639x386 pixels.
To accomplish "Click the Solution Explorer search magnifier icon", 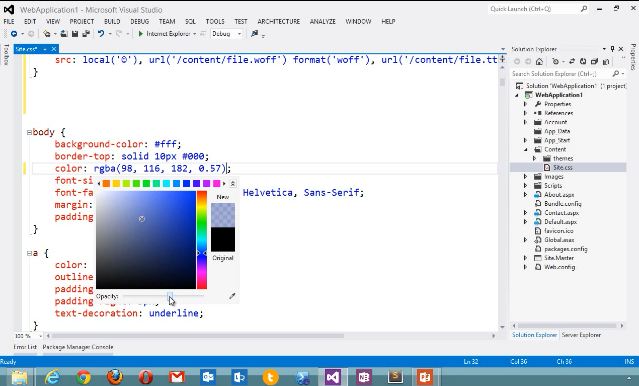I will 615,73.
